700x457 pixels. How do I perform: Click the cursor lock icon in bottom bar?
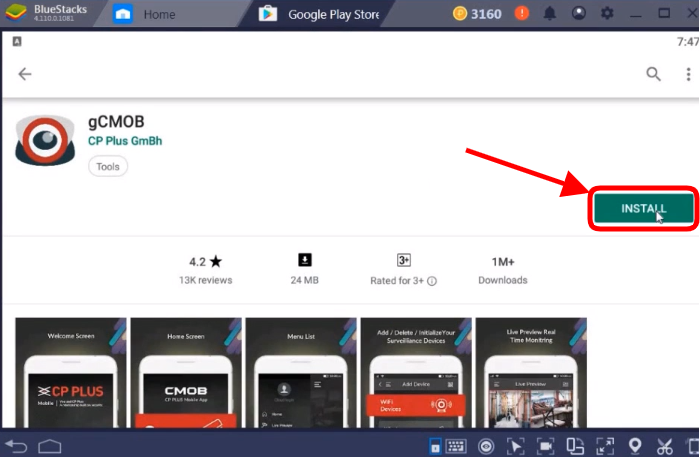click(x=516, y=446)
